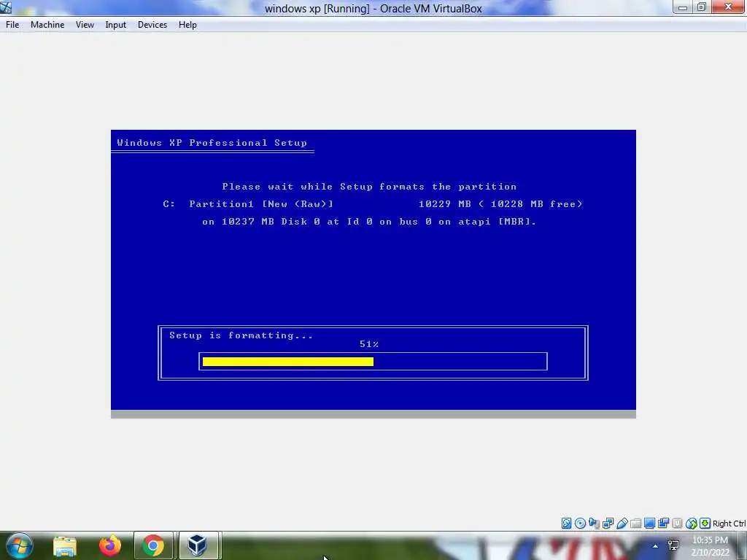
Task: Click the network tray icon
Action: pos(673,545)
